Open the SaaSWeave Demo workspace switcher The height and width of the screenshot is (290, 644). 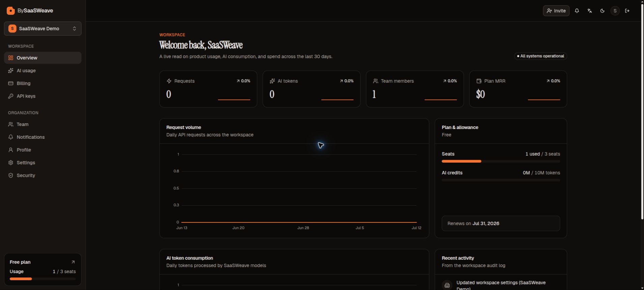43,29
